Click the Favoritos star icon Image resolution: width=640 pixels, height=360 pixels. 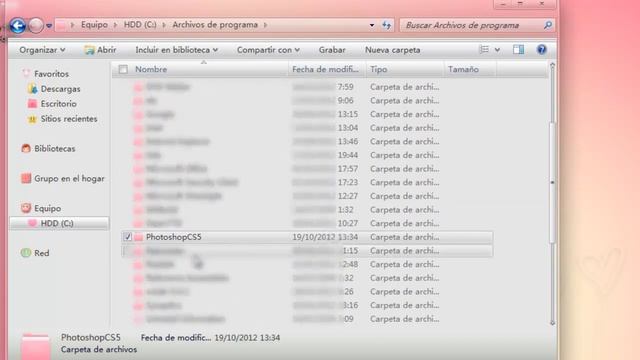[x=26, y=73]
